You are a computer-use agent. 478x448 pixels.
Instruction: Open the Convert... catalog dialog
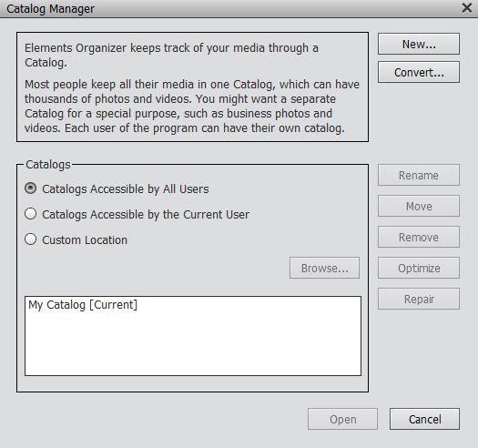pos(419,72)
